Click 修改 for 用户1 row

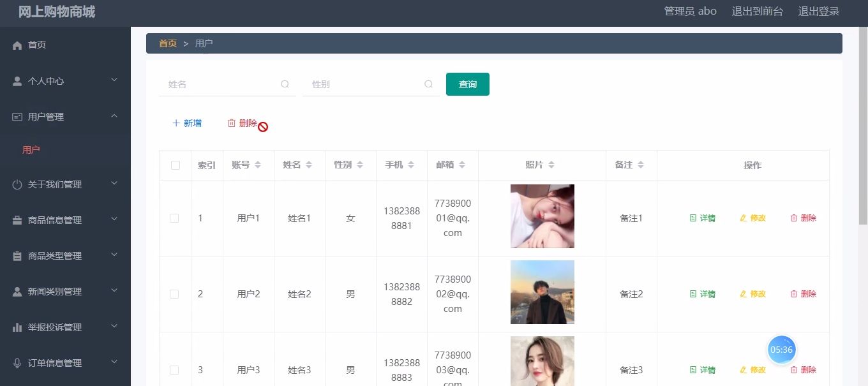(x=752, y=218)
